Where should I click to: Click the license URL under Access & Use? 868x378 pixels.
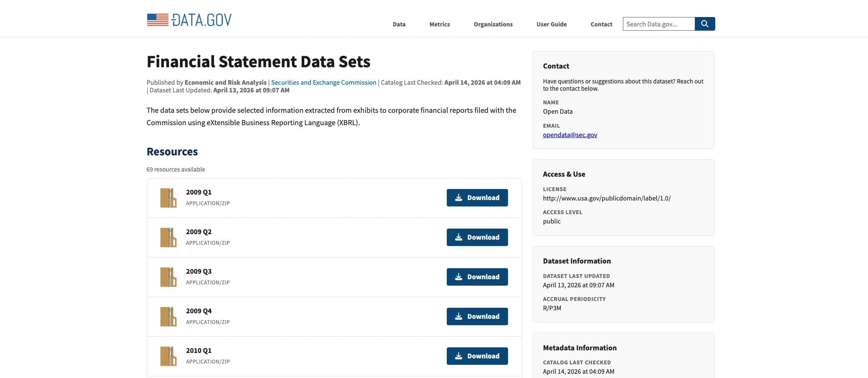tap(607, 198)
